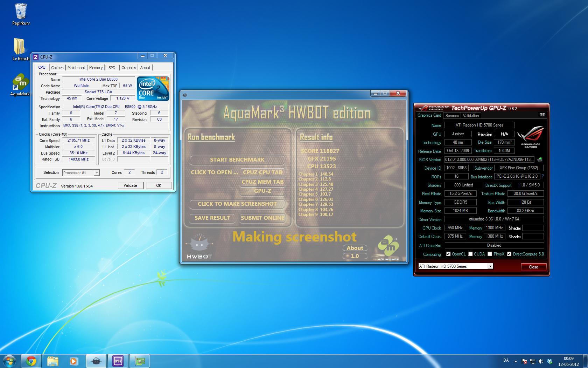The image size is (588, 368).
Task: Open the Papirkurv recycle bin icon
Action: click(x=21, y=14)
